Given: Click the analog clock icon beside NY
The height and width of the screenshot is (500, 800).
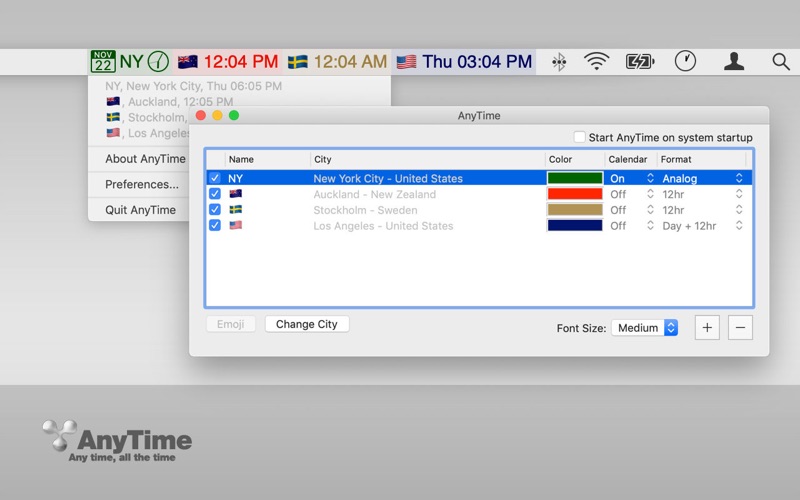Looking at the screenshot, I should (158, 62).
